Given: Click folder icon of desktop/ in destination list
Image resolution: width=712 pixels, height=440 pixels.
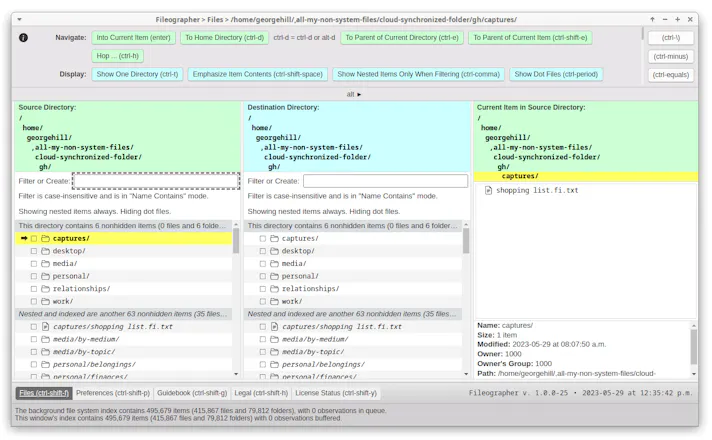Looking at the screenshot, I should coord(274,251).
